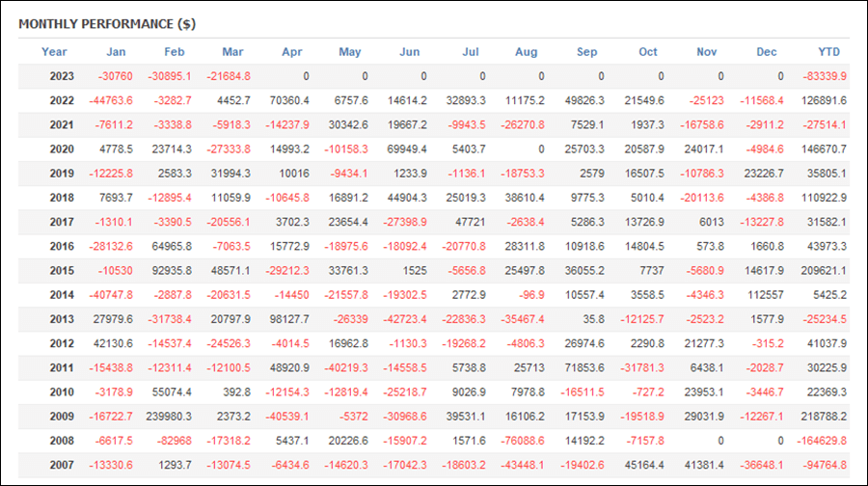Image resolution: width=868 pixels, height=486 pixels.
Task: Click the 239980.3 value for Feb 2009
Action: 169,417
